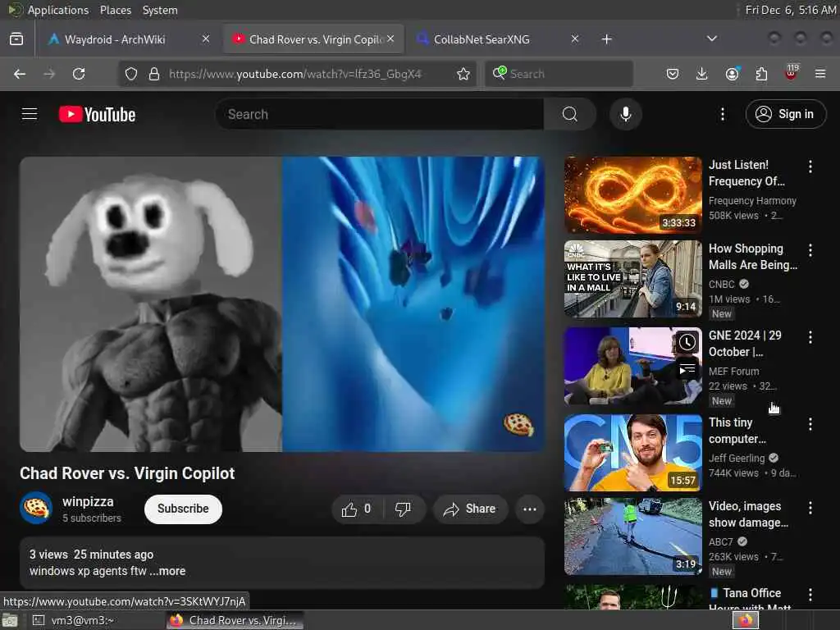Screen dimensions: 840x630
Task: Open the Pocket save icon in toolbar
Action: click(673, 74)
